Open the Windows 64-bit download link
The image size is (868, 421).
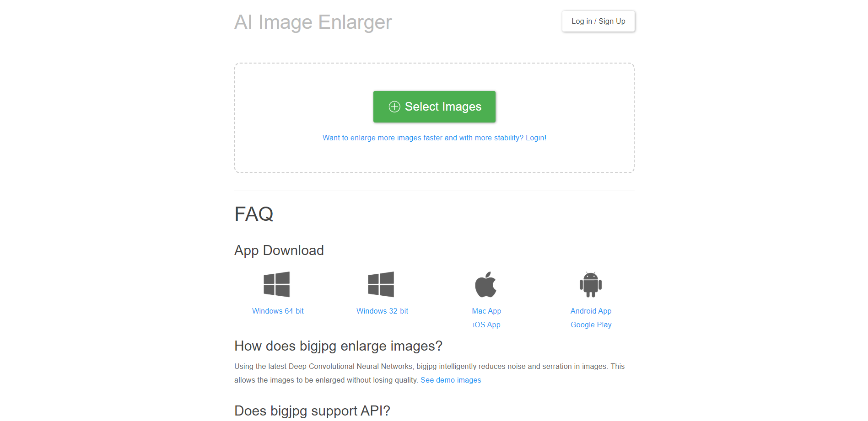tap(278, 311)
